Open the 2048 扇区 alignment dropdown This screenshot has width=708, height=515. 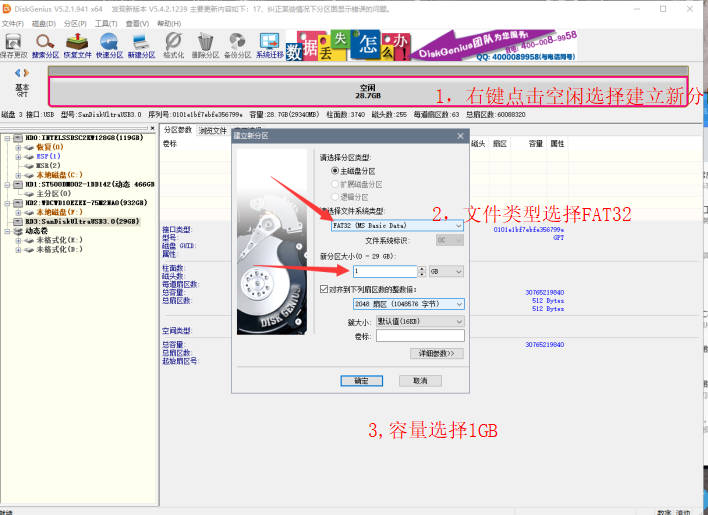(408, 304)
